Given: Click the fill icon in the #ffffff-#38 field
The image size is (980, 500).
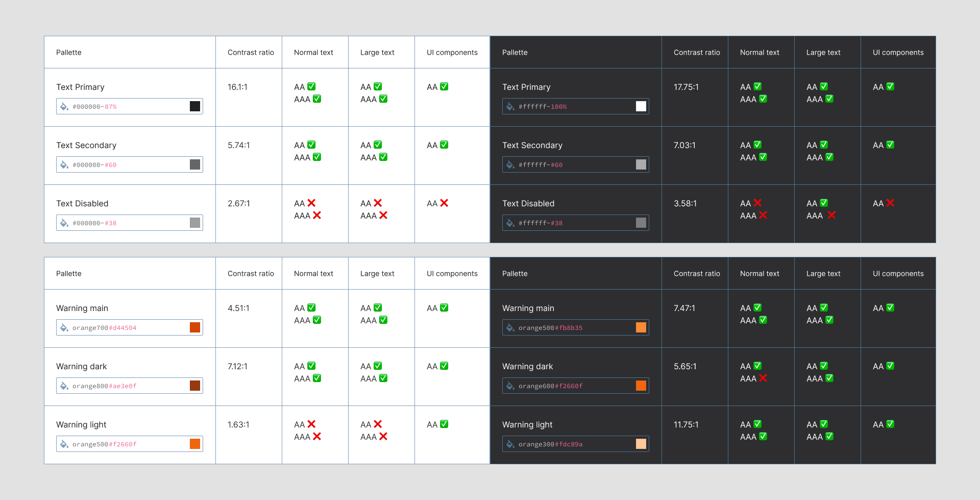Looking at the screenshot, I should 510,223.
